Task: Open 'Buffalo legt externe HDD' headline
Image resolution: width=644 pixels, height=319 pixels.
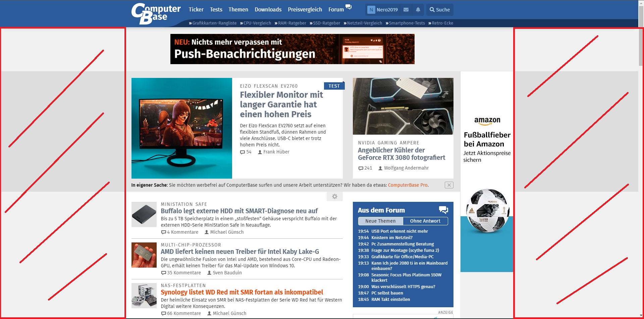Action: click(x=239, y=211)
